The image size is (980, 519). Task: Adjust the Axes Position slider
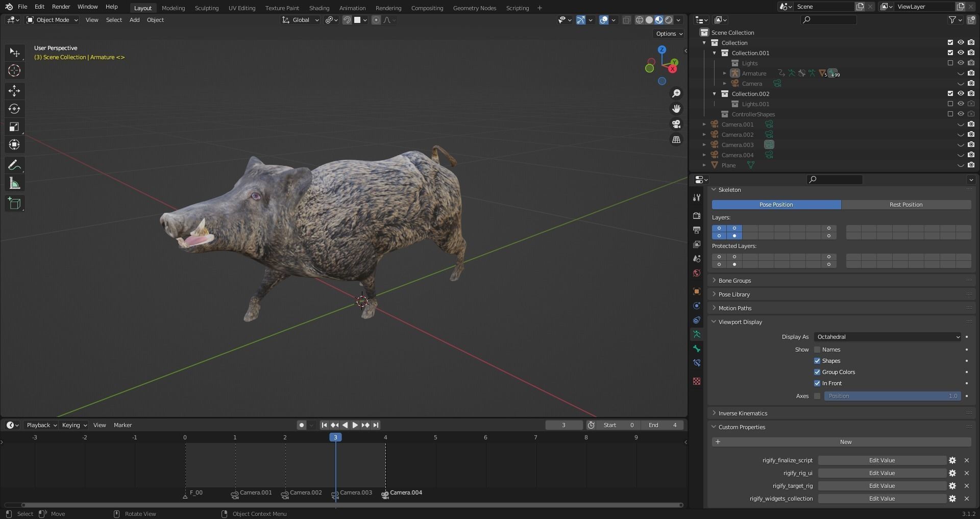tap(892, 396)
